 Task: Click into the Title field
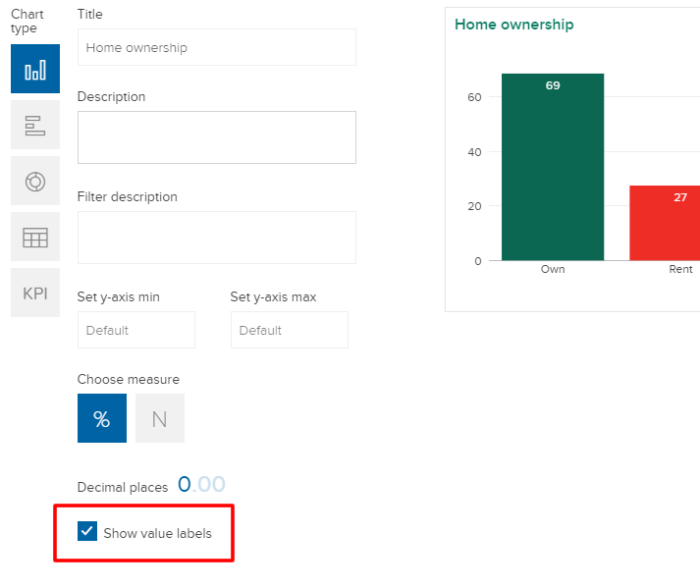point(216,47)
